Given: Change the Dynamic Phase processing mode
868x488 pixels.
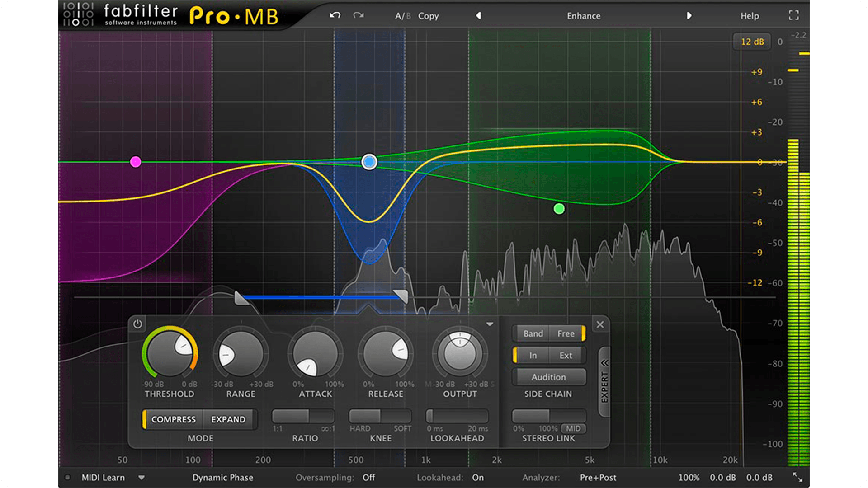Looking at the screenshot, I should [223, 478].
